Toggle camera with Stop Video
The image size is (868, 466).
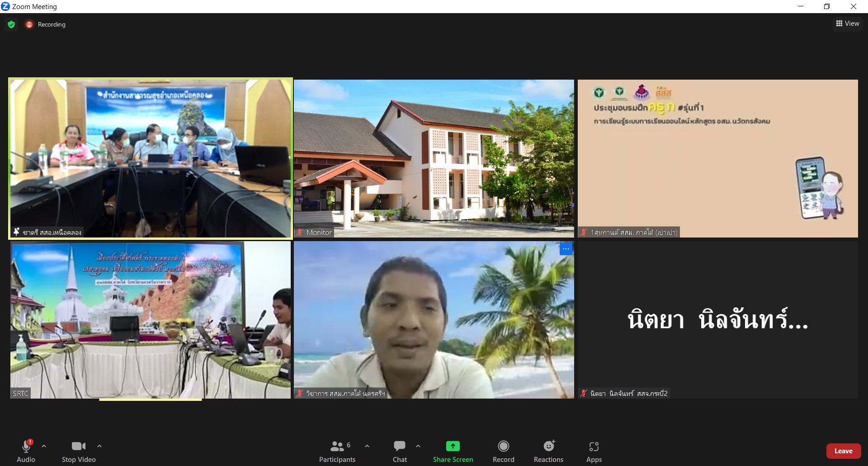point(79,452)
